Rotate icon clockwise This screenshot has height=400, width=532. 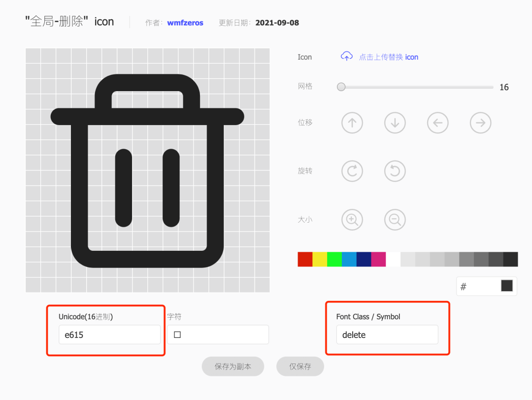pos(352,171)
